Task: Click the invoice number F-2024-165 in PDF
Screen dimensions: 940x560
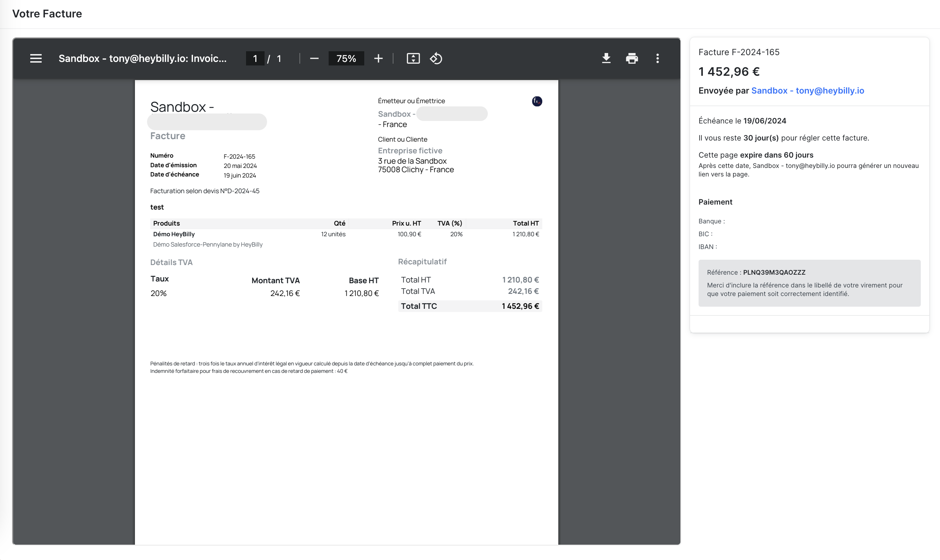Action: point(239,156)
